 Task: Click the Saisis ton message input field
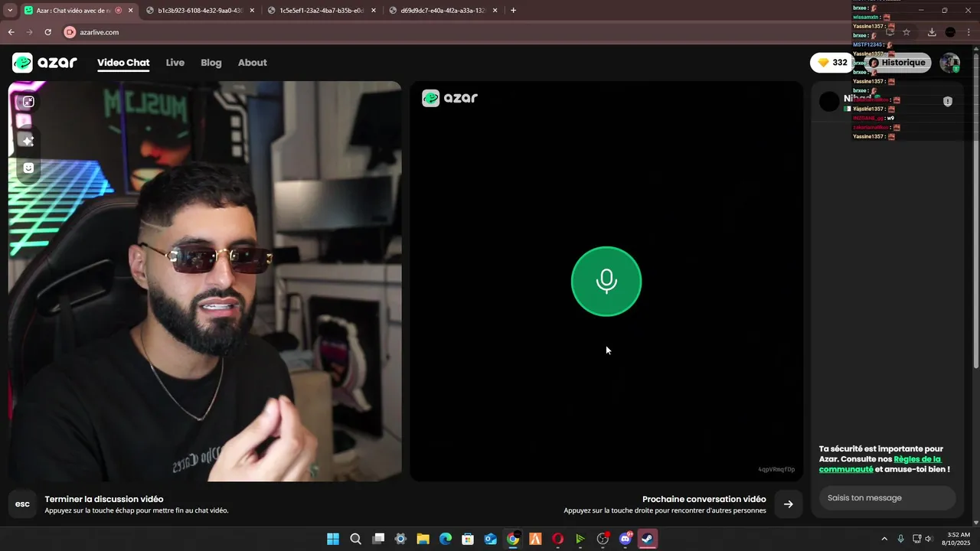[x=887, y=497]
